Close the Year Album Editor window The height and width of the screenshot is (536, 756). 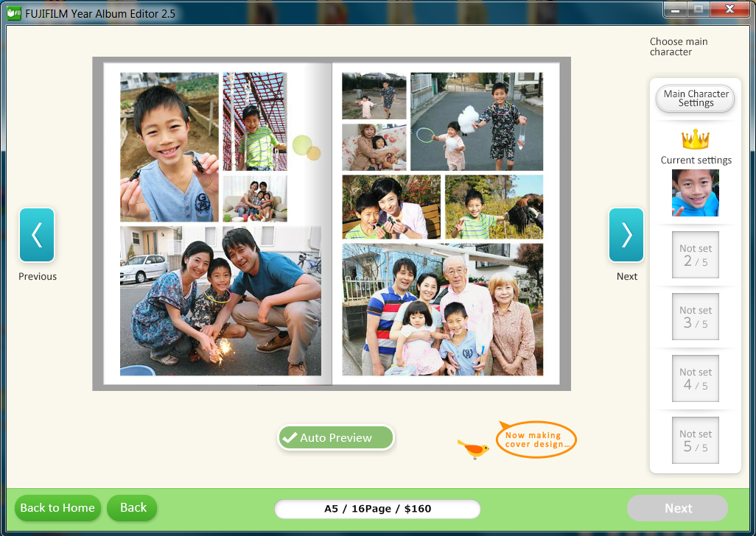click(x=730, y=9)
